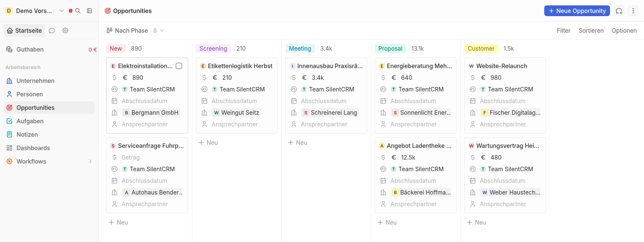
Task: Click the red New phase label
Action: click(x=116, y=48)
